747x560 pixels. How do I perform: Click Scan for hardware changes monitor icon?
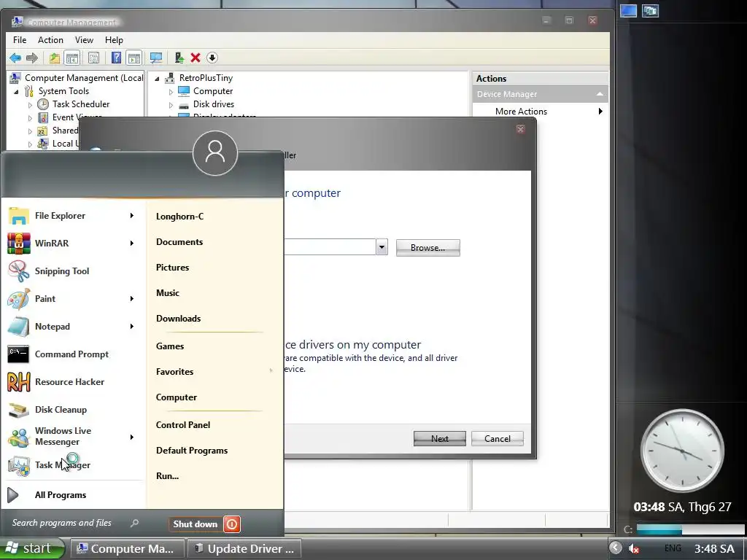(x=156, y=58)
